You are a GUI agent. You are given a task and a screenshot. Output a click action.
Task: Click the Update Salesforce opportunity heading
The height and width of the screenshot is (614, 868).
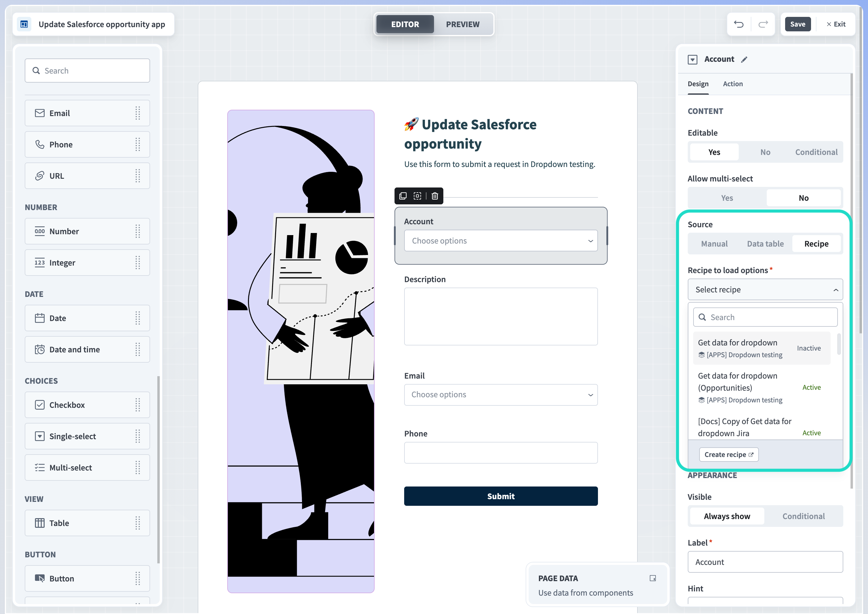[x=470, y=134]
